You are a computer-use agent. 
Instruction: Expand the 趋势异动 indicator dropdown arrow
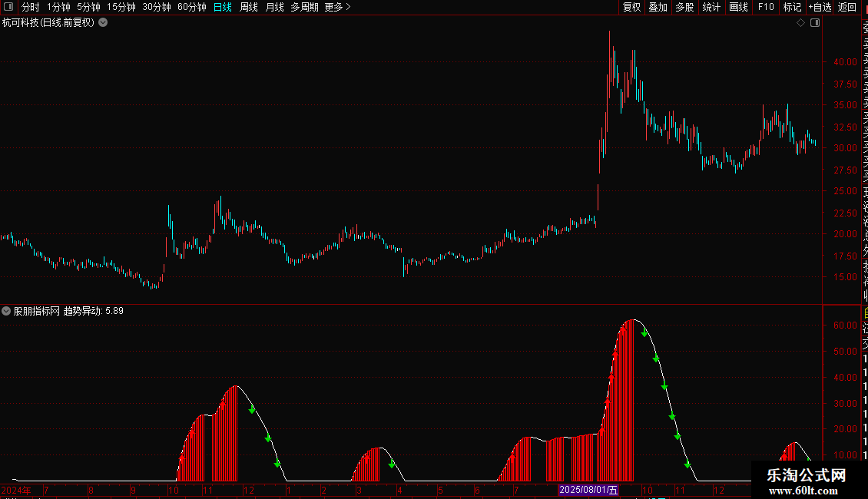6,311
